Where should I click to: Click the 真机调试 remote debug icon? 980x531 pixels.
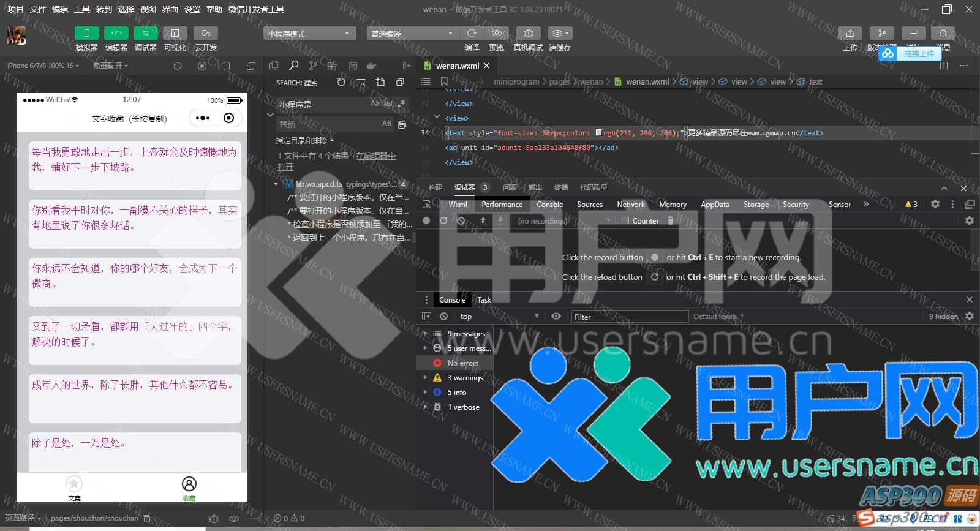(x=528, y=33)
